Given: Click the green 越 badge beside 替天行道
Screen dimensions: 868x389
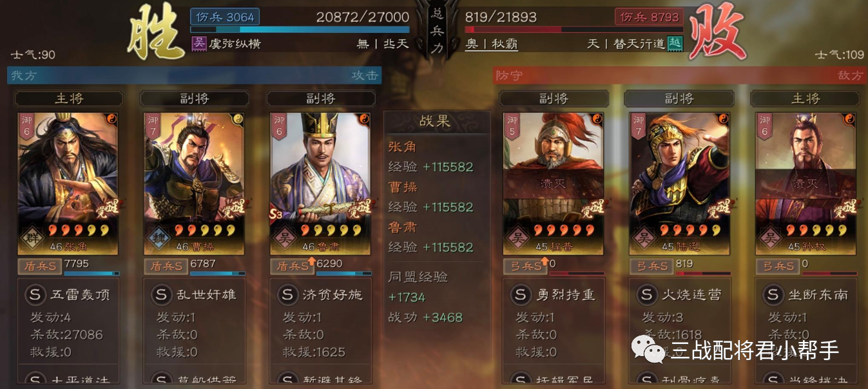Looking at the screenshot, I should click(x=675, y=43).
